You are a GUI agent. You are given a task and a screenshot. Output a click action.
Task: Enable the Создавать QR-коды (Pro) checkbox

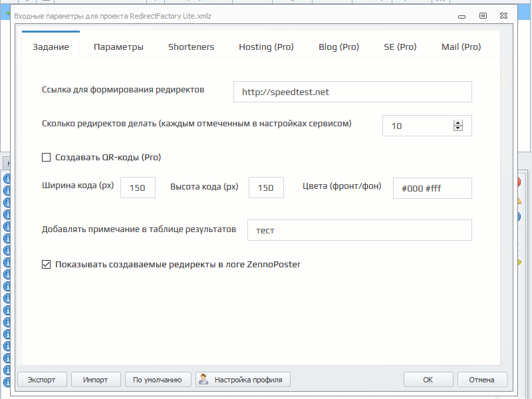click(x=46, y=157)
